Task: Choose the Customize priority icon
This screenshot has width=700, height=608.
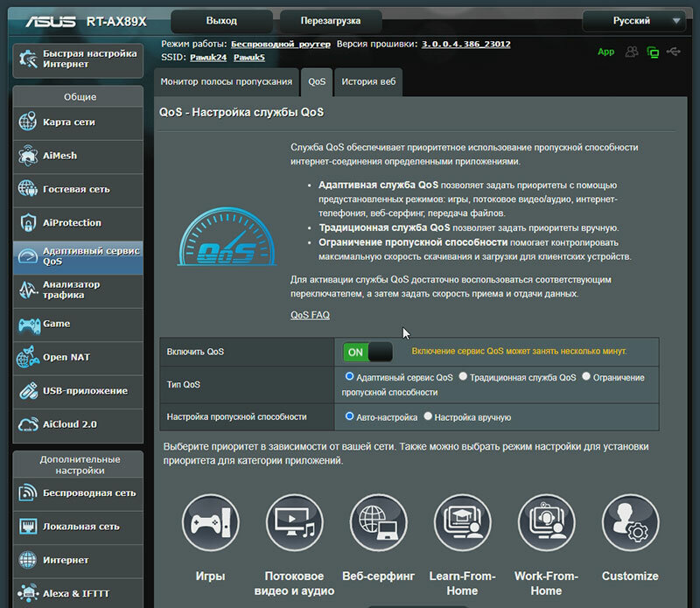Action: pos(630,523)
